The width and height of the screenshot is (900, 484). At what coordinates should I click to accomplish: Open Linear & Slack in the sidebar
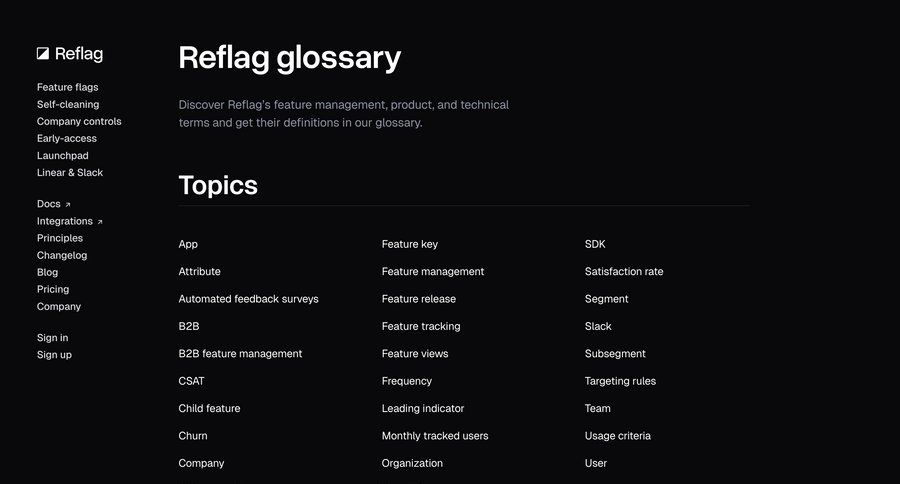70,172
